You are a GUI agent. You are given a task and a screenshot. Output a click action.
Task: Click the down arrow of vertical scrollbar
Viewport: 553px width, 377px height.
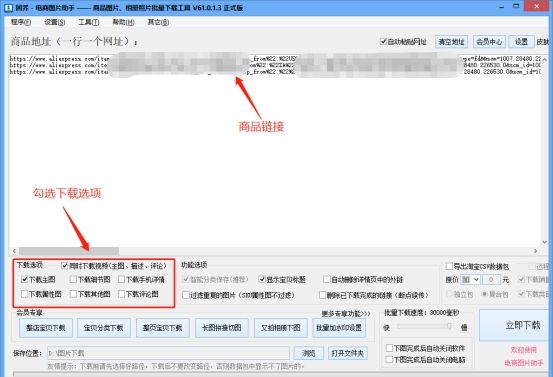coord(545,242)
